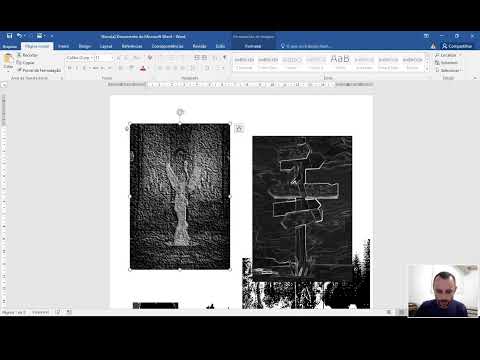
Task: Apply the red font color
Action: coord(143,68)
